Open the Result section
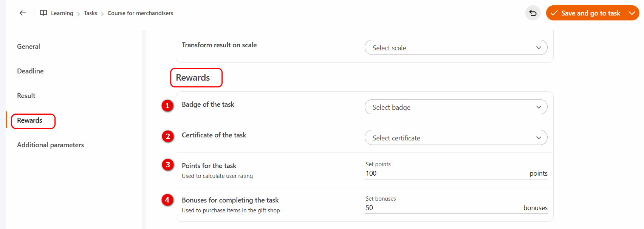Viewport: 644px width, 229px height. pyautogui.click(x=26, y=96)
